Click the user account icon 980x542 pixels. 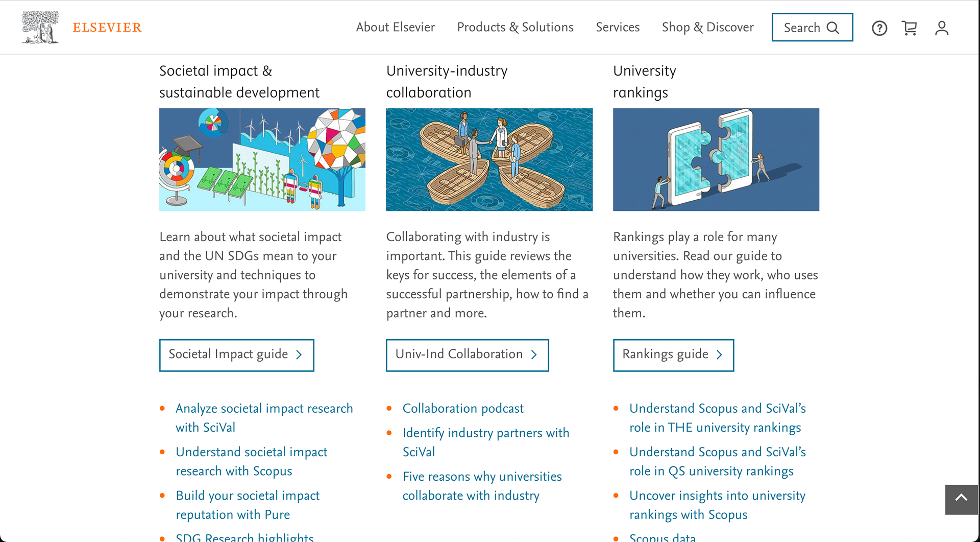coord(941,28)
